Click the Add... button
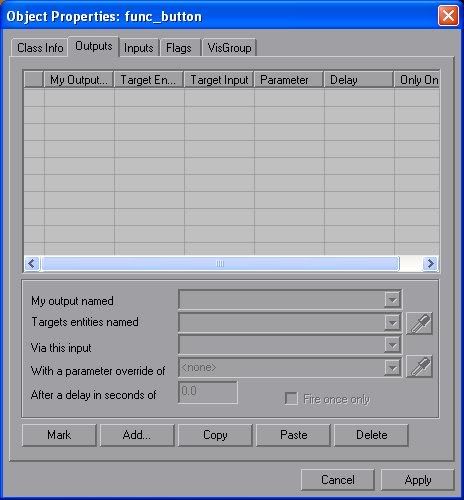This screenshot has height=500, width=464. coord(137,435)
